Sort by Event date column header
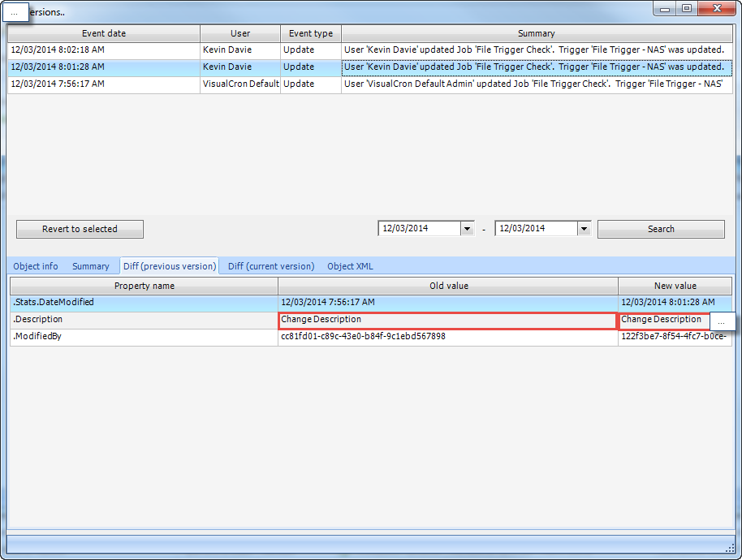Image resolution: width=742 pixels, height=560 pixels. [103, 33]
